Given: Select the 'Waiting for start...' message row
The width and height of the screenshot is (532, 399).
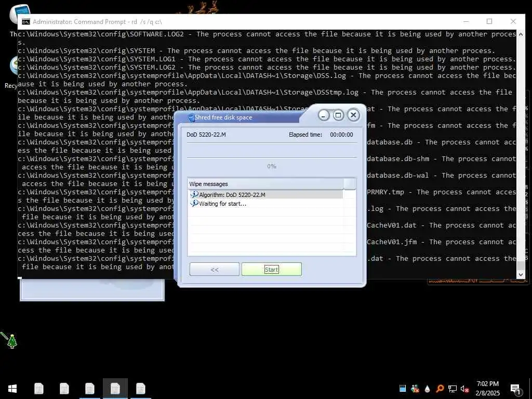Looking at the screenshot, I should [267, 204].
